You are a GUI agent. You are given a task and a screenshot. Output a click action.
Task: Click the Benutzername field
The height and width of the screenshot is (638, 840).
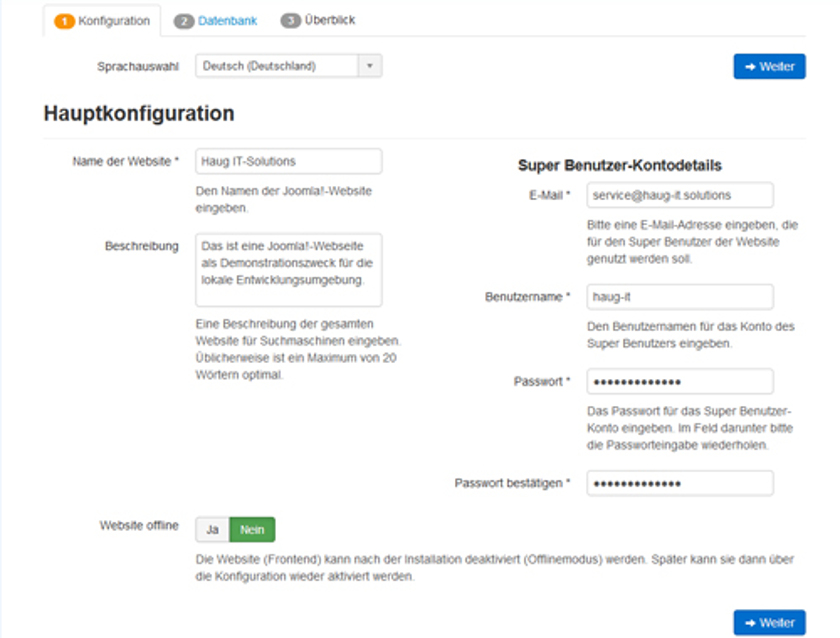[x=680, y=297]
